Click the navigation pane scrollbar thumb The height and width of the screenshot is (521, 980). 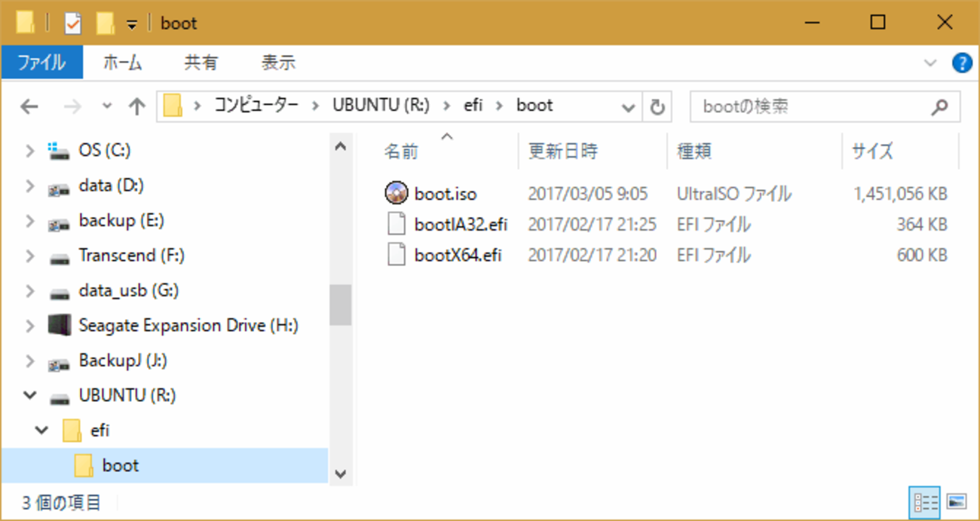pyautogui.click(x=340, y=305)
